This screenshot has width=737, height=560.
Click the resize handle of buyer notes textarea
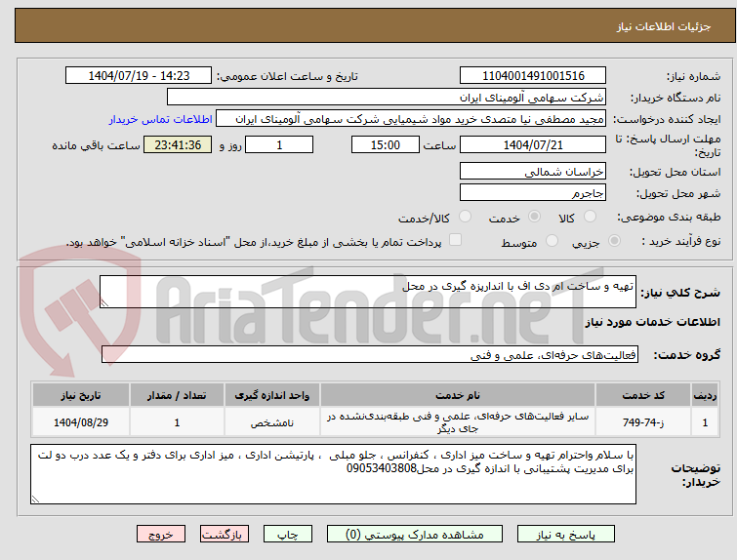(35, 500)
